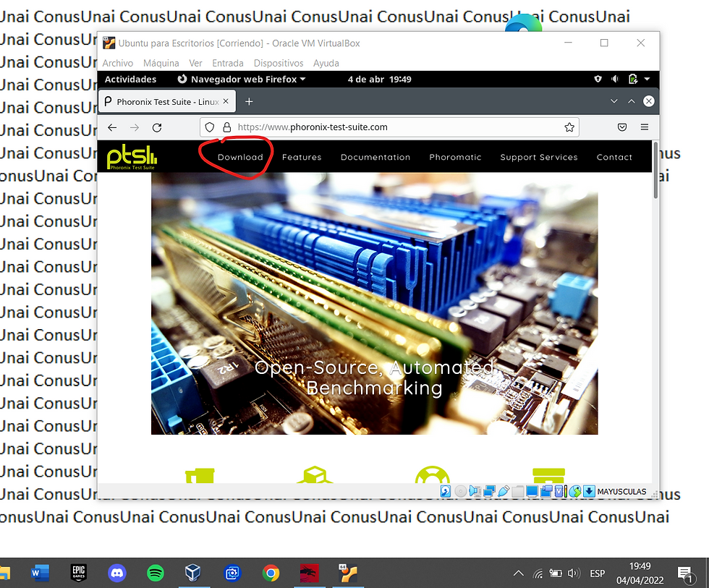
Task: Open the Ver menu in VirtualBox
Action: [x=195, y=63]
